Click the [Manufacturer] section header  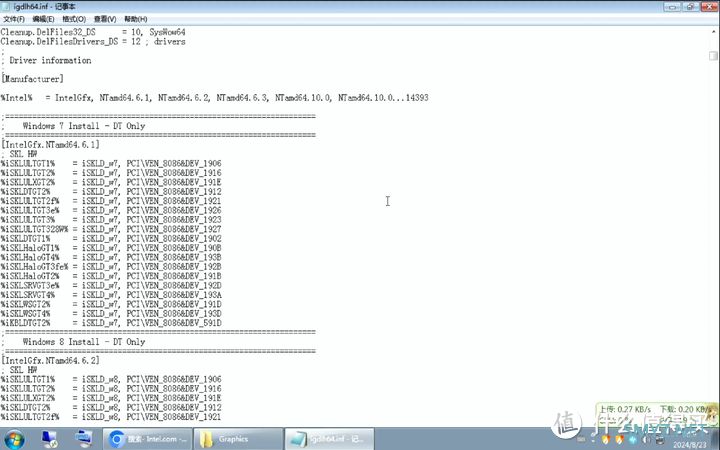pyautogui.click(x=32, y=79)
